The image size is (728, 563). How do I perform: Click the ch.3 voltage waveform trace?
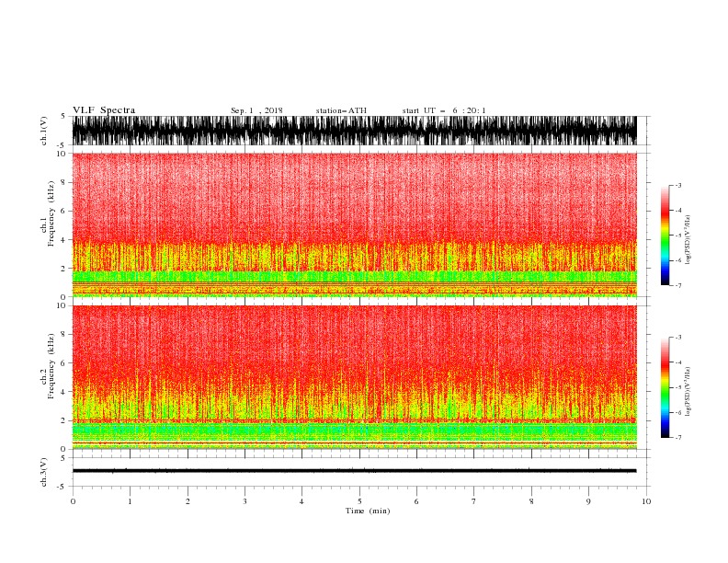coord(354,471)
